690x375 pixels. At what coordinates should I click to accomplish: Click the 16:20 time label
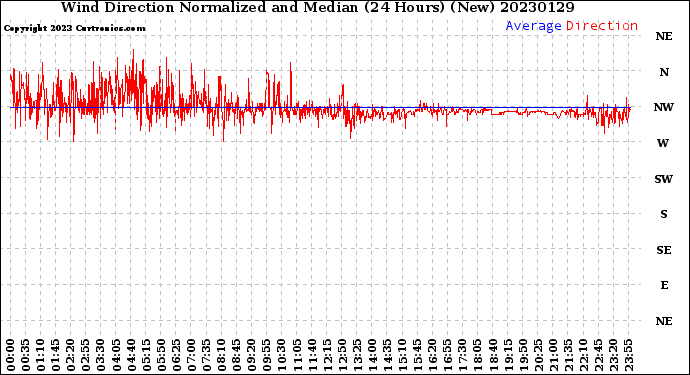click(x=433, y=355)
